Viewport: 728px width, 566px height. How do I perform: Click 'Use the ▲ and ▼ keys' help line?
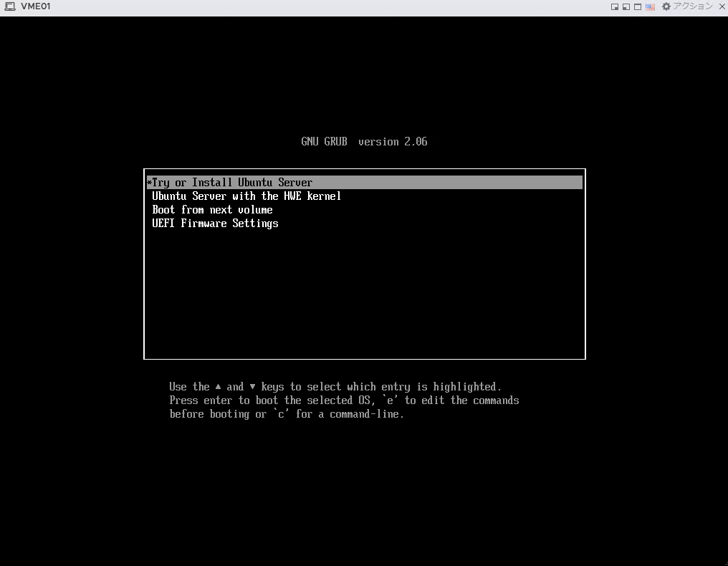click(335, 387)
